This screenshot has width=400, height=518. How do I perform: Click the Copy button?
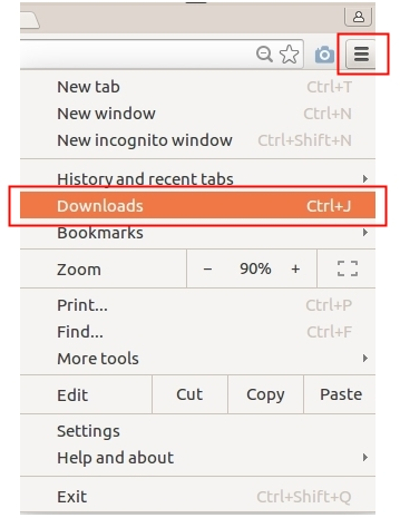(265, 394)
